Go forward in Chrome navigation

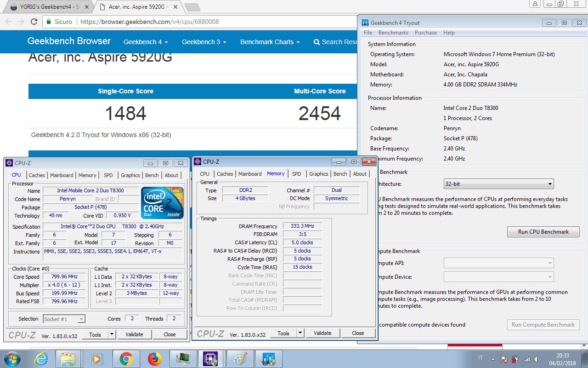coord(21,22)
